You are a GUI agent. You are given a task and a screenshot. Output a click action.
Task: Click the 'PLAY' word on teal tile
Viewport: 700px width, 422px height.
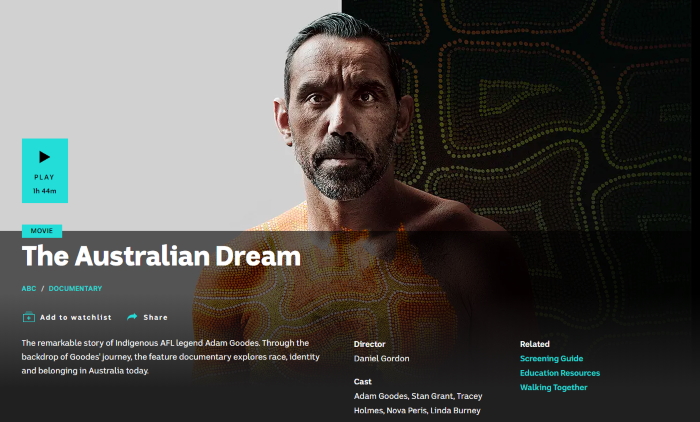[x=44, y=177]
